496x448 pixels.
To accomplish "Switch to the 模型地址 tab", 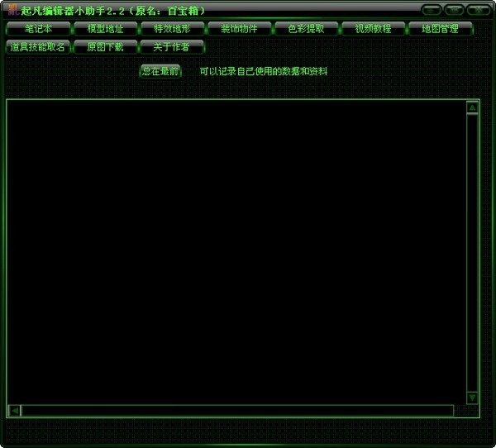I will tap(105, 29).
